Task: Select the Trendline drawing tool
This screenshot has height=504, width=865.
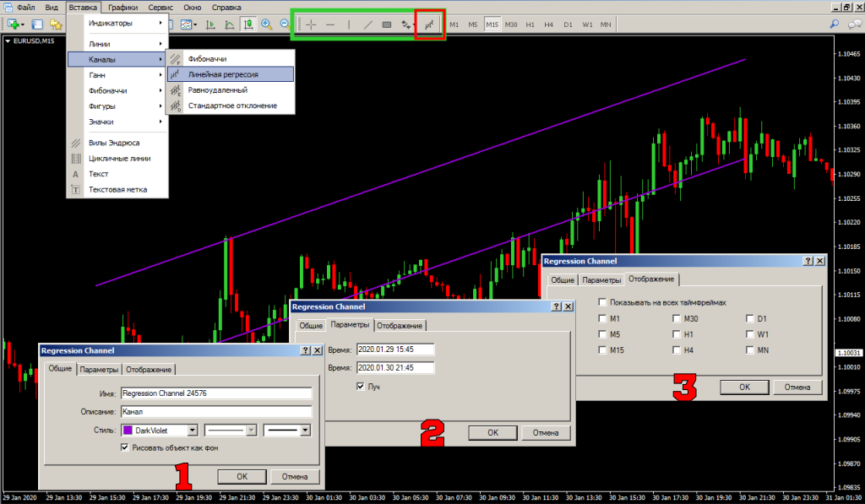Action: pos(368,24)
